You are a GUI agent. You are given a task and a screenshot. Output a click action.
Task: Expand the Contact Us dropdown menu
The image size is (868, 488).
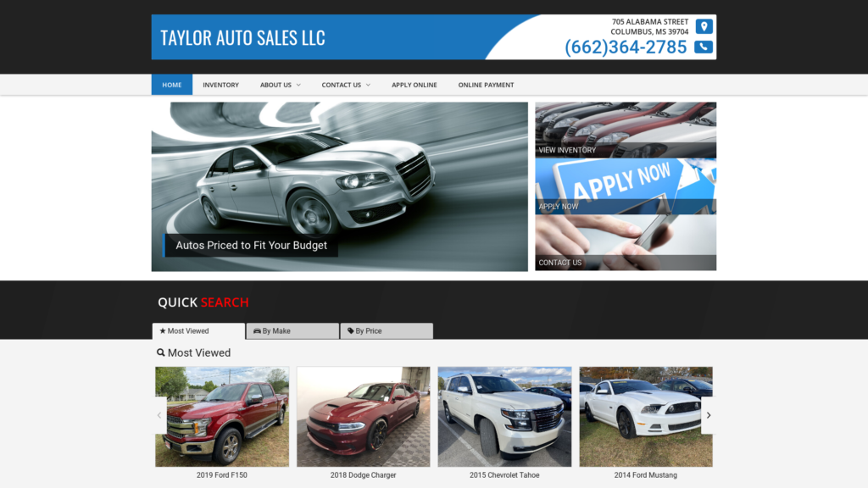pyautogui.click(x=345, y=85)
